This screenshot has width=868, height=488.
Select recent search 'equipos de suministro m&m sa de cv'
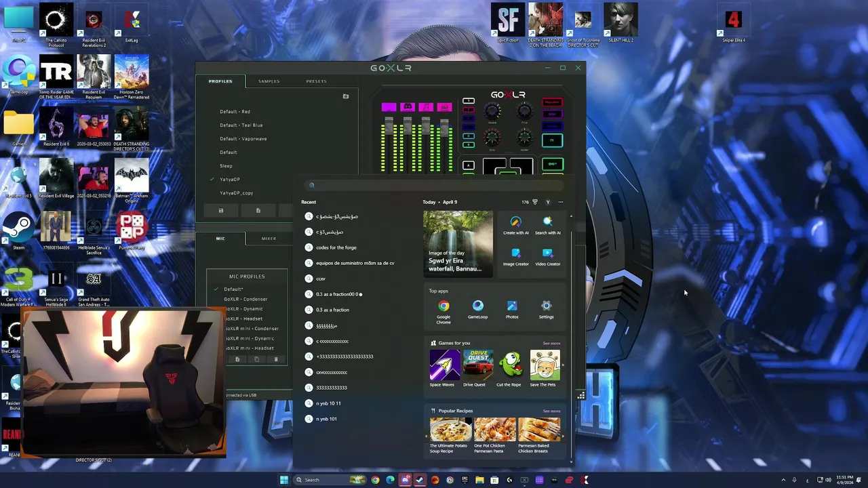click(355, 263)
